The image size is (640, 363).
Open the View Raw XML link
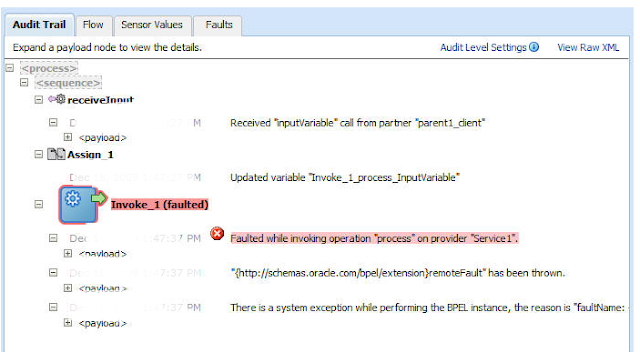[x=588, y=47]
